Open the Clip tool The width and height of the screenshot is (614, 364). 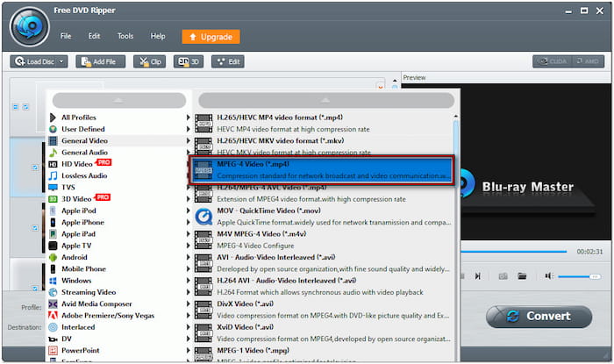coord(150,61)
